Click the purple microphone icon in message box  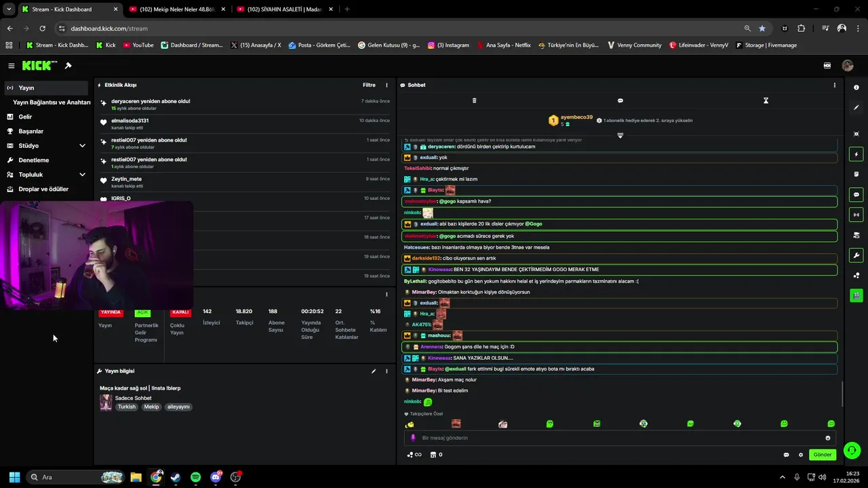(413, 438)
